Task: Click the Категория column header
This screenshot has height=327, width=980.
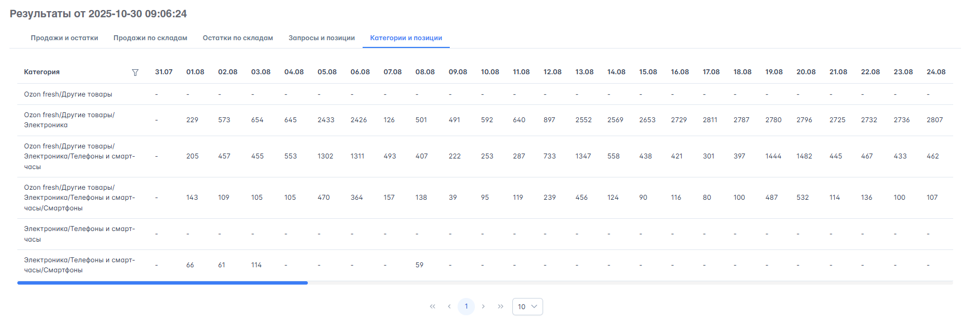Action: pyautogui.click(x=42, y=72)
